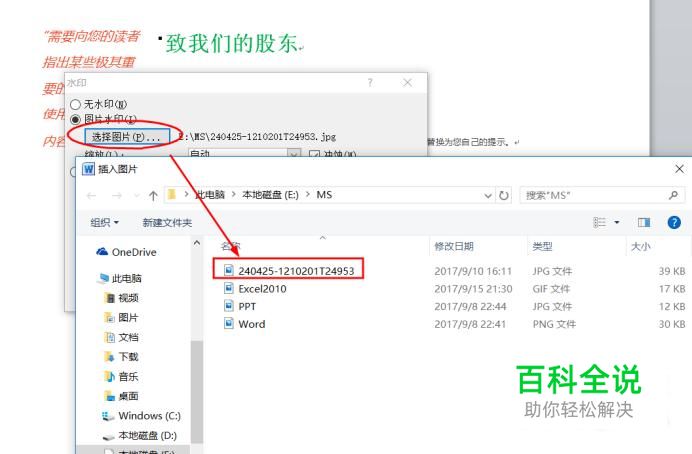Click the navigation pane scroll-up arrow
The image size is (692, 454).
click(197, 243)
